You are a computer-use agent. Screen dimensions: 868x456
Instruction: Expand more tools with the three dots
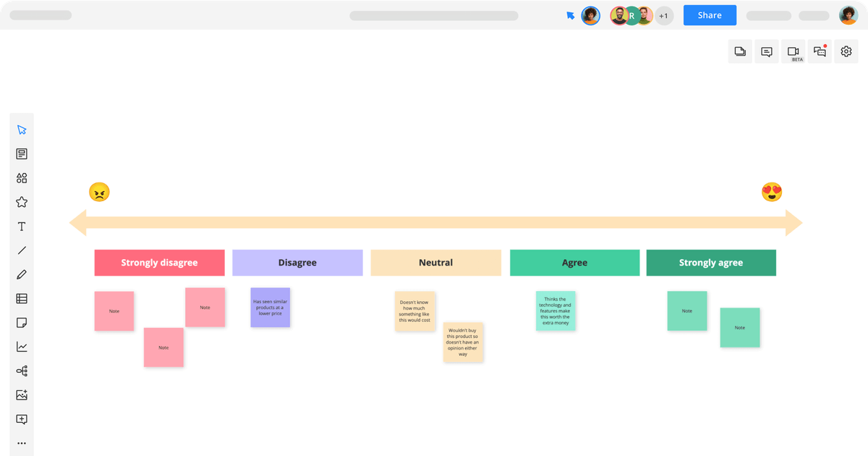[x=22, y=443]
